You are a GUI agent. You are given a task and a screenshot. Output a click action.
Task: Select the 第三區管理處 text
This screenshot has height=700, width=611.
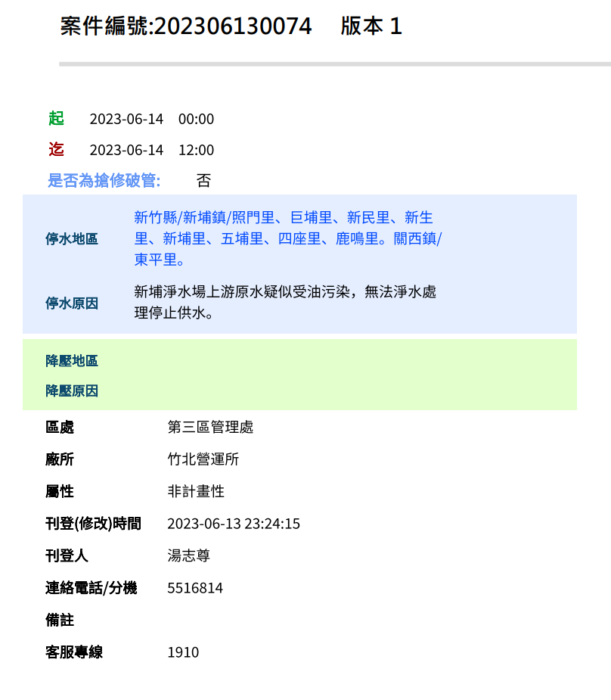(x=210, y=427)
